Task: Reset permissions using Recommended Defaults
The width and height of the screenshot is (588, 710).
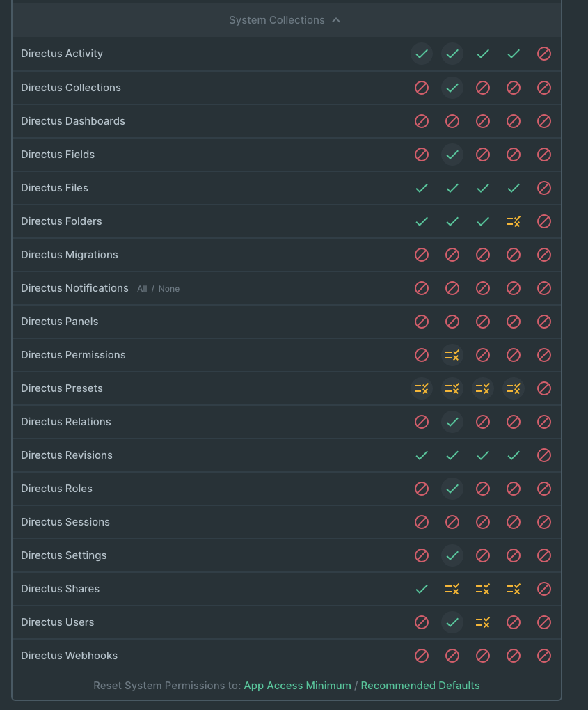Action: coord(420,686)
